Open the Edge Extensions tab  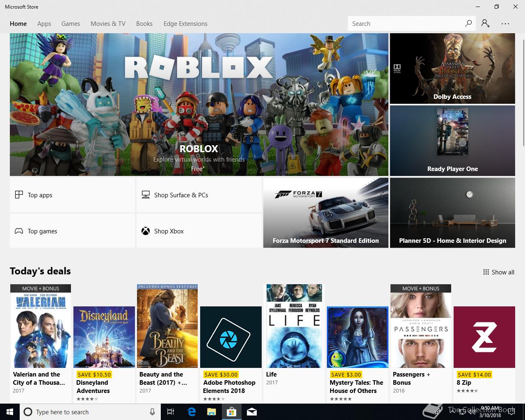click(185, 24)
